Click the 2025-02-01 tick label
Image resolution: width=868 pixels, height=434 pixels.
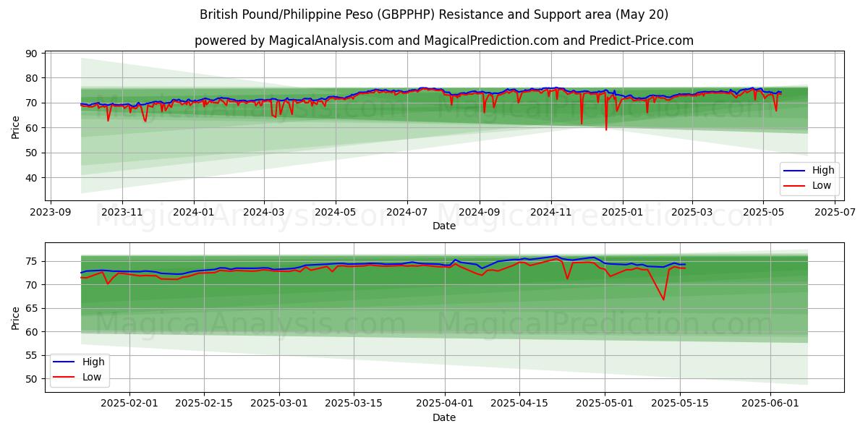[129, 404]
